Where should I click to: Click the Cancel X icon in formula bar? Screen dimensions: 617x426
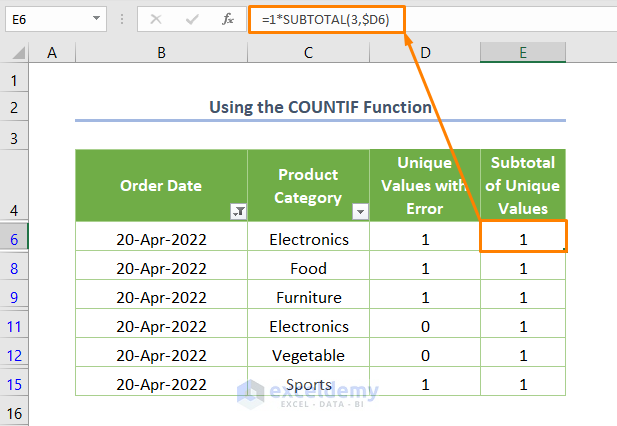pos(155,19)
